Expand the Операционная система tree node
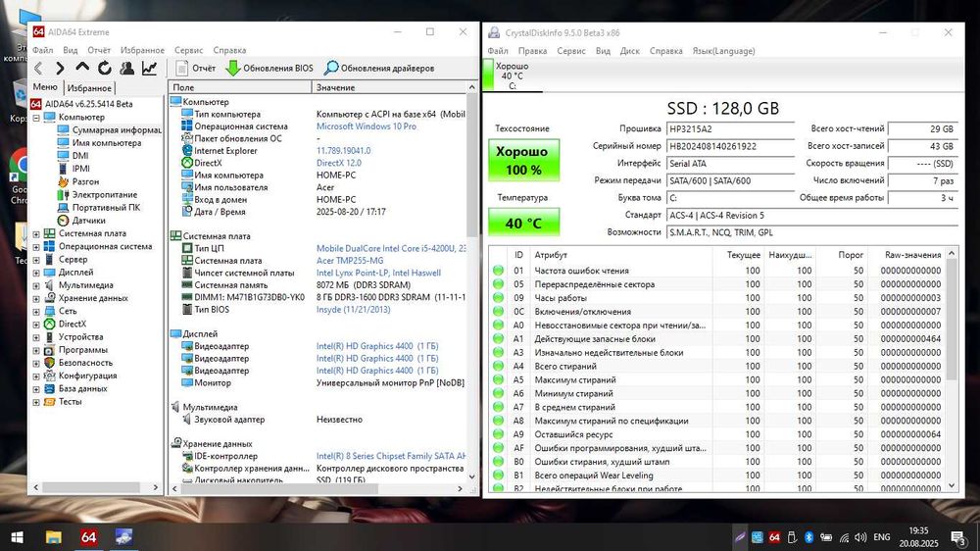Screen dimensions: 980x551 click(36, 247)
